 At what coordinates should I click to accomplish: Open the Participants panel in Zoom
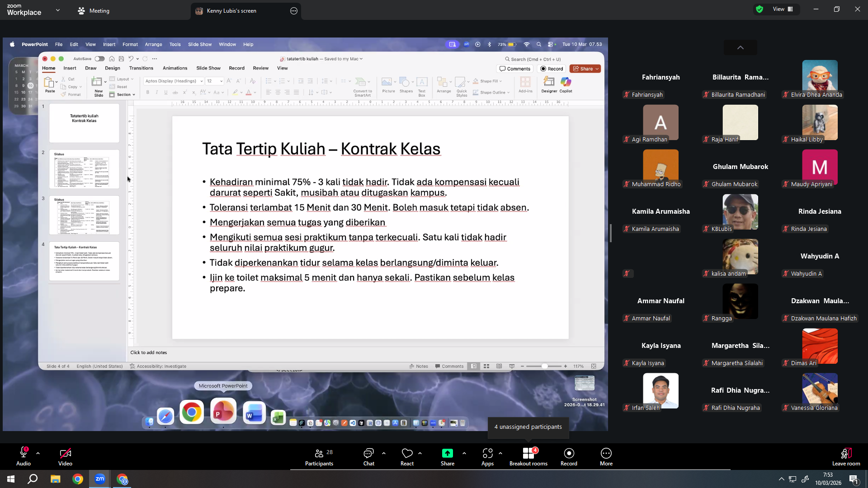(x=319, y=457)
